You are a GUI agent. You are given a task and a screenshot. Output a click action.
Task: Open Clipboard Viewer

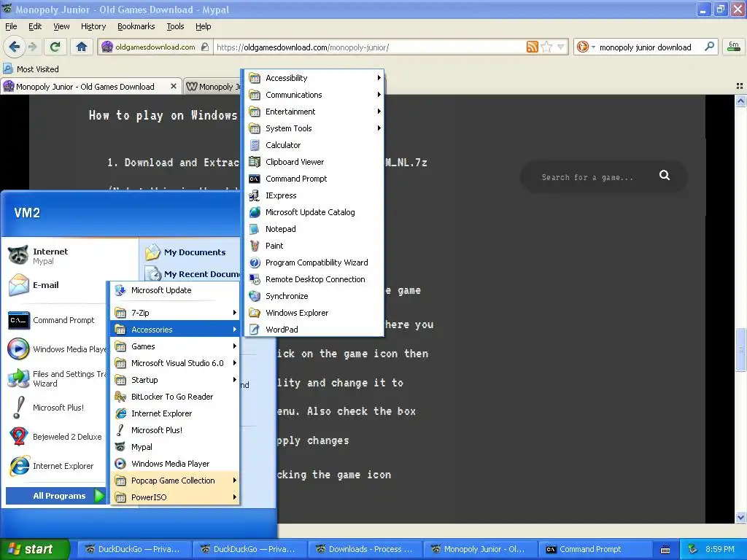click(314, 162)
